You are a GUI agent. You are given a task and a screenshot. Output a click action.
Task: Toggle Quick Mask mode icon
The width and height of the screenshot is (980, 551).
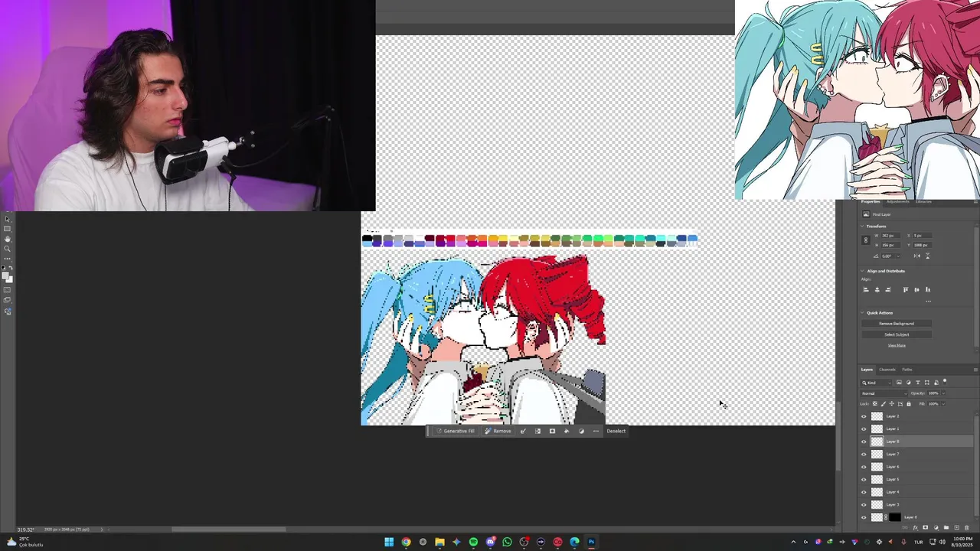tap(7, 290)
